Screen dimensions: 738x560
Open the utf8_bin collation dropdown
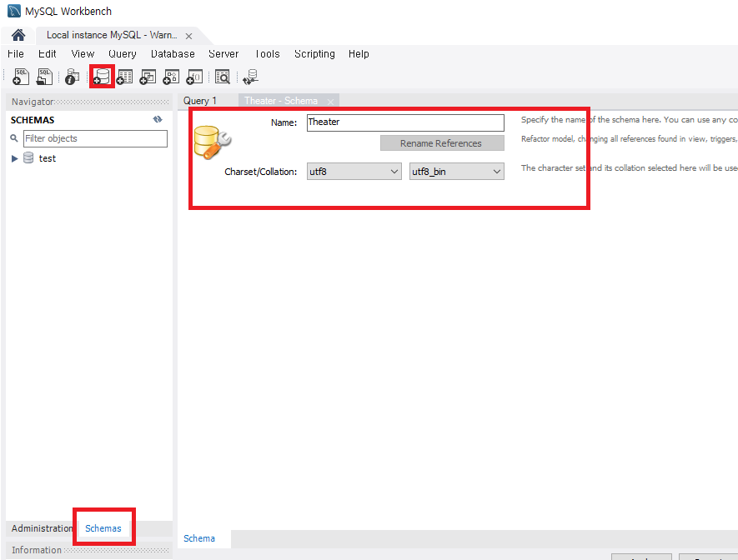click(x=456, y=172)
